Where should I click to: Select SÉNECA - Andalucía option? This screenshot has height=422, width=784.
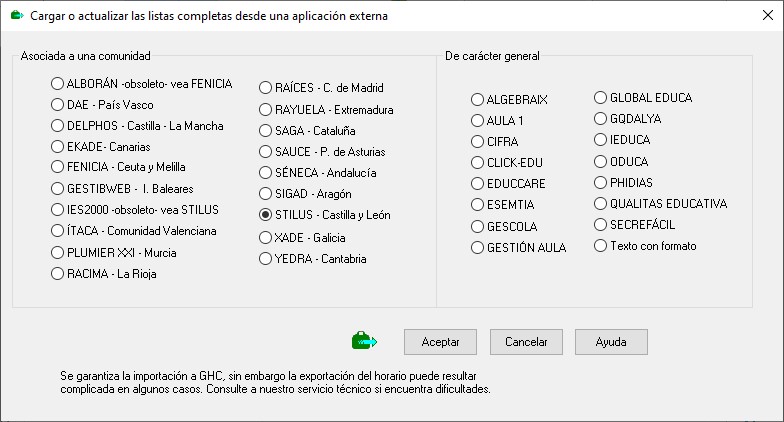click(x=318, y=172)
